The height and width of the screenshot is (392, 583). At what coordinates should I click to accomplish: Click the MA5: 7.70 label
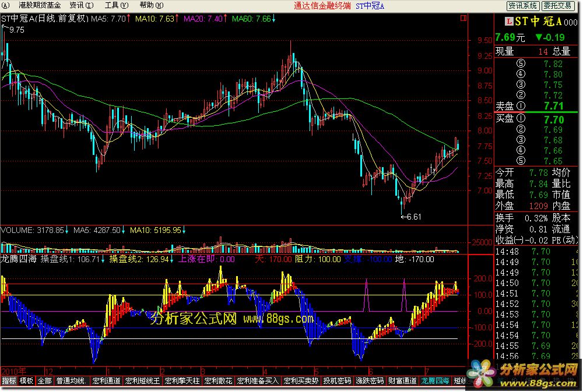tap(110, 19)
